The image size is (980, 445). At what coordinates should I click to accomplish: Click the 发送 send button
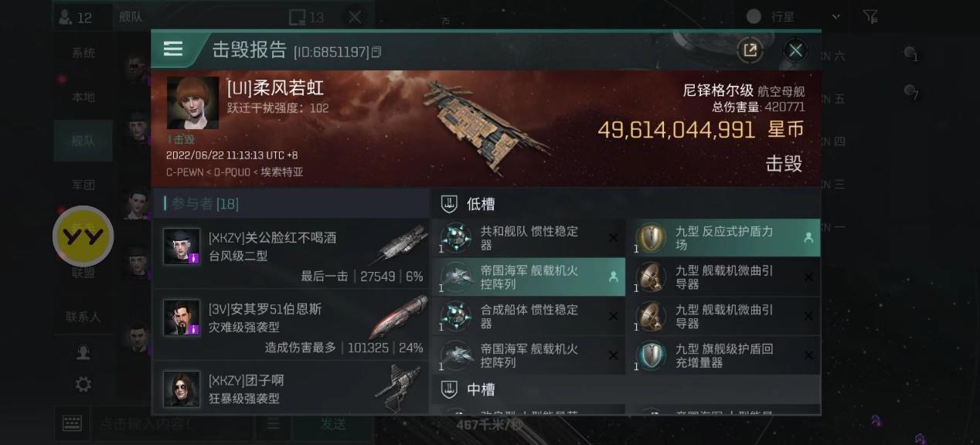(x=333, y=423)
